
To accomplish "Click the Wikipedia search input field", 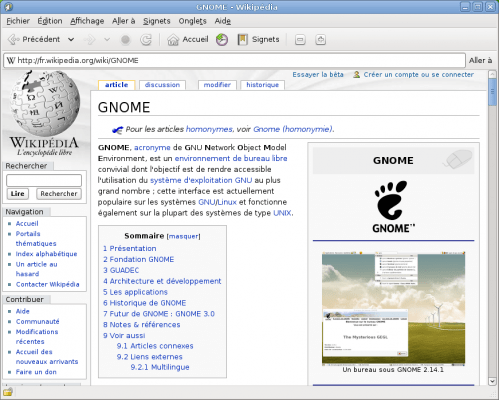I will 44,180.
